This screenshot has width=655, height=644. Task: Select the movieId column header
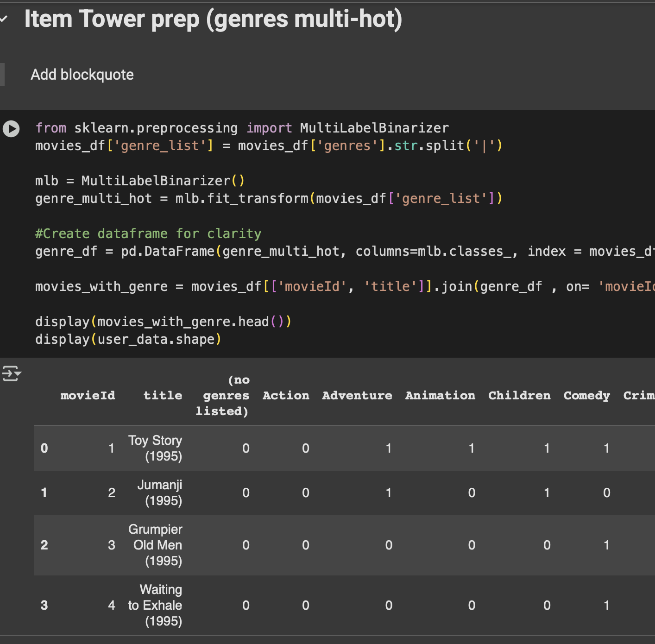pyautogui.click(x=88, y=395)
